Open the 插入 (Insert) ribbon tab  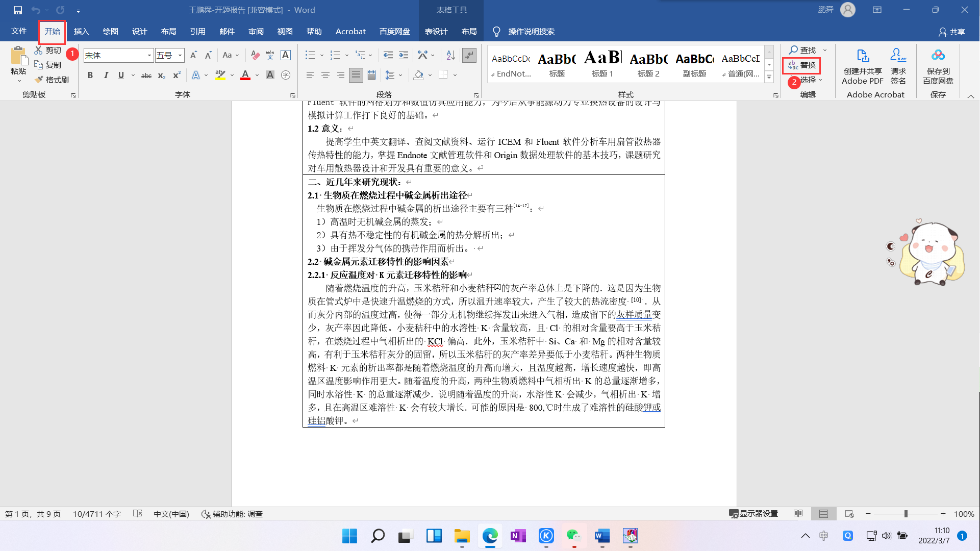[x=81, y=32]
